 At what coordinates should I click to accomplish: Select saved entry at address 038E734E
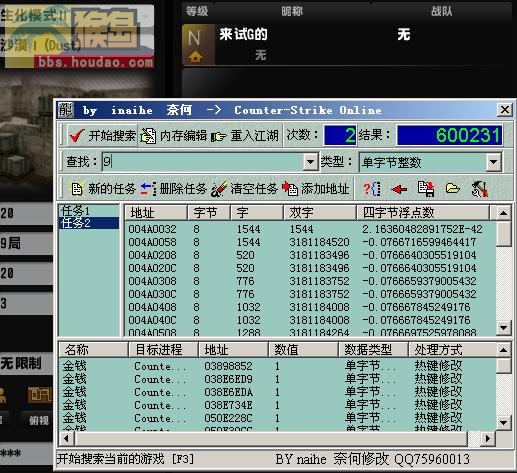[x=277, y=405]
